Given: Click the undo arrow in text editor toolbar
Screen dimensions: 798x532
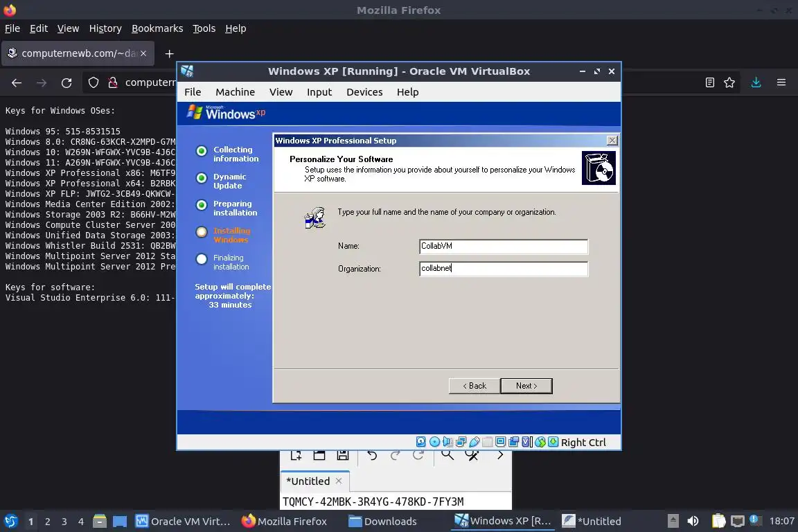Looking at the screenshot, I should (x=372, y=454).
